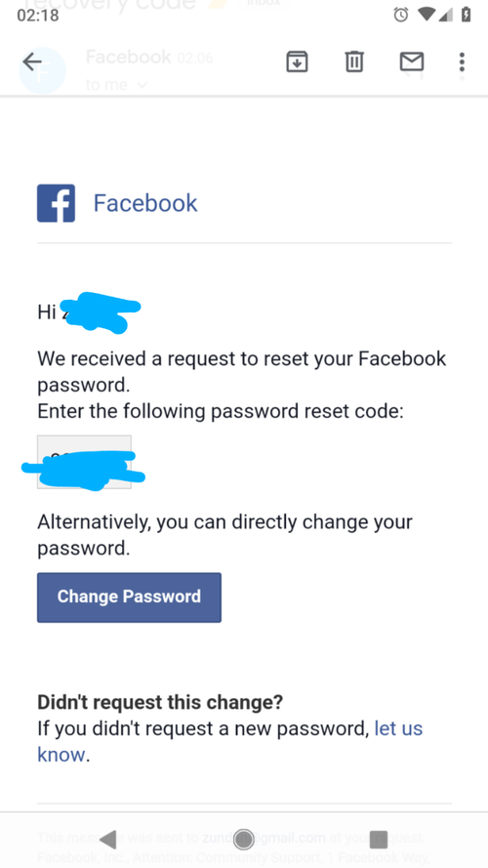Open the 'let us know' link

coord(229,741)
